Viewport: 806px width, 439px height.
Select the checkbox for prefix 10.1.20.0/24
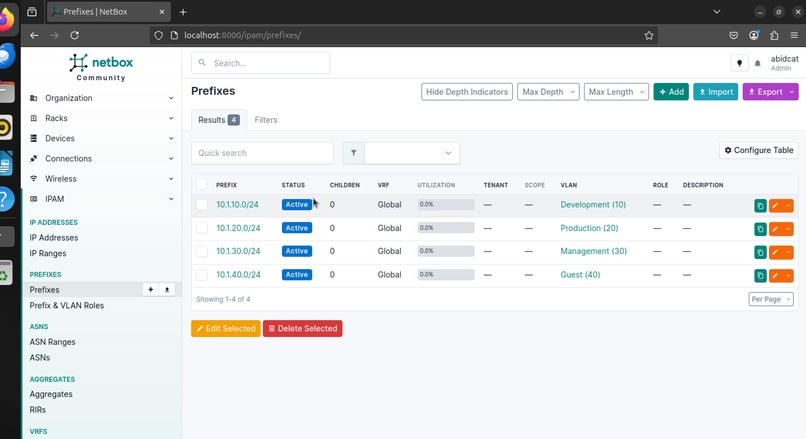(x=202, y=228)
